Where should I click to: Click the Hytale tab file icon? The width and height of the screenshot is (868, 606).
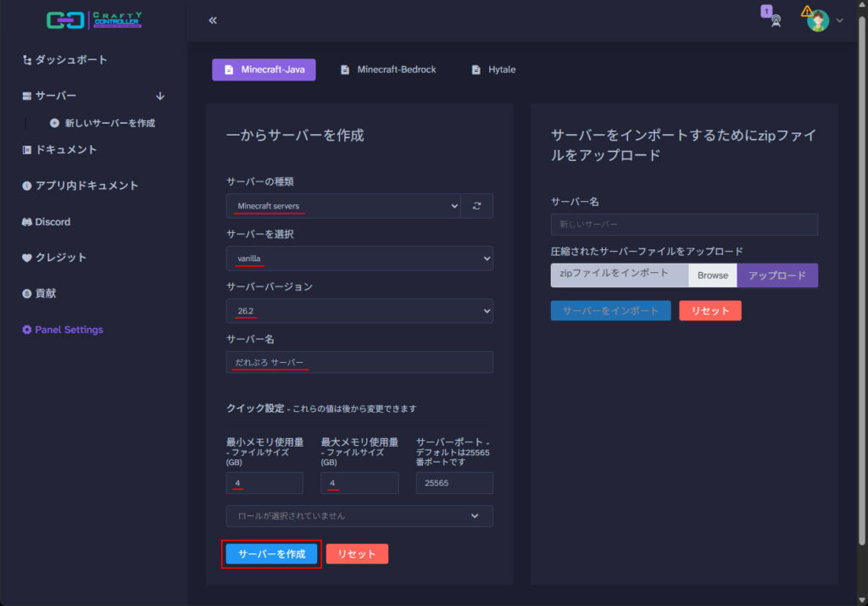click(476, 69)
